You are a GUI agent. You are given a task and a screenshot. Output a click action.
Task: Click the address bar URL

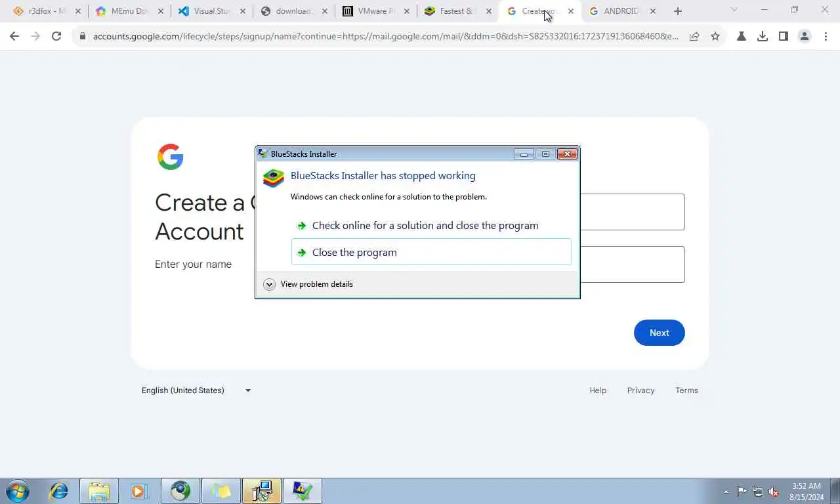386,37
